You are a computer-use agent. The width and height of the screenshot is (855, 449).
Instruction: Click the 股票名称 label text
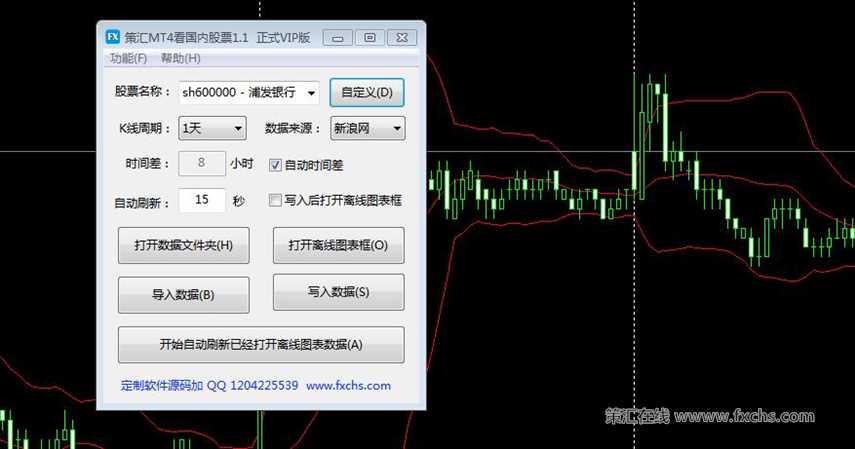click(142, 91)
